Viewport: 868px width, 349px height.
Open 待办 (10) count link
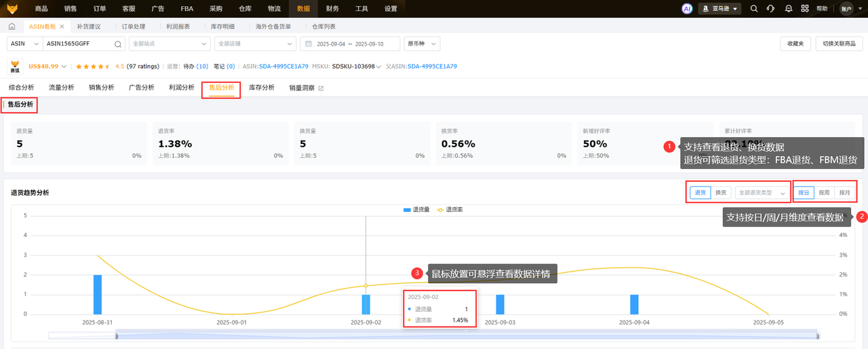coord(196,67)
